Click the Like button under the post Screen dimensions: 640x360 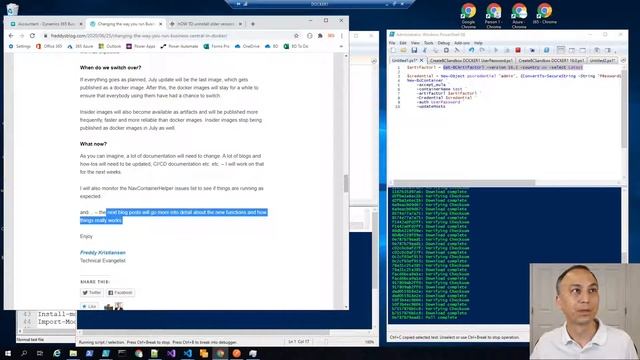click(89, 306)
